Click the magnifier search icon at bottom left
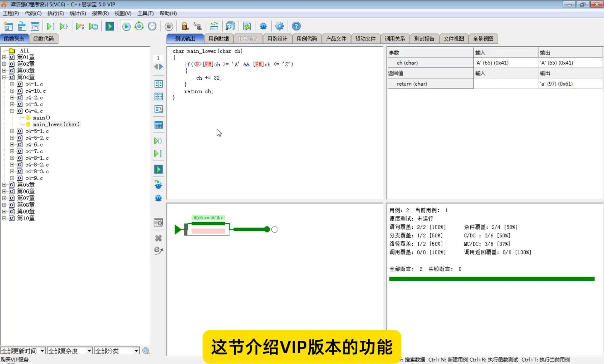This screenshot has height=364, width=604. point(146,351)
